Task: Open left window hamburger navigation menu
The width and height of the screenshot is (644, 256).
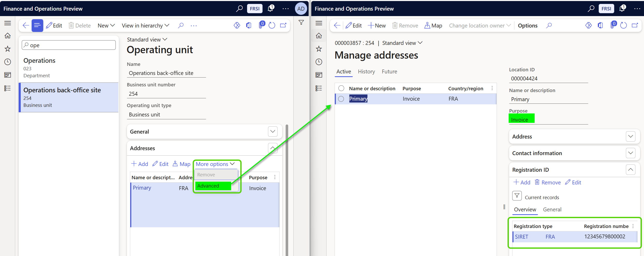Action: pyautogui.click(x=8, y=23)
